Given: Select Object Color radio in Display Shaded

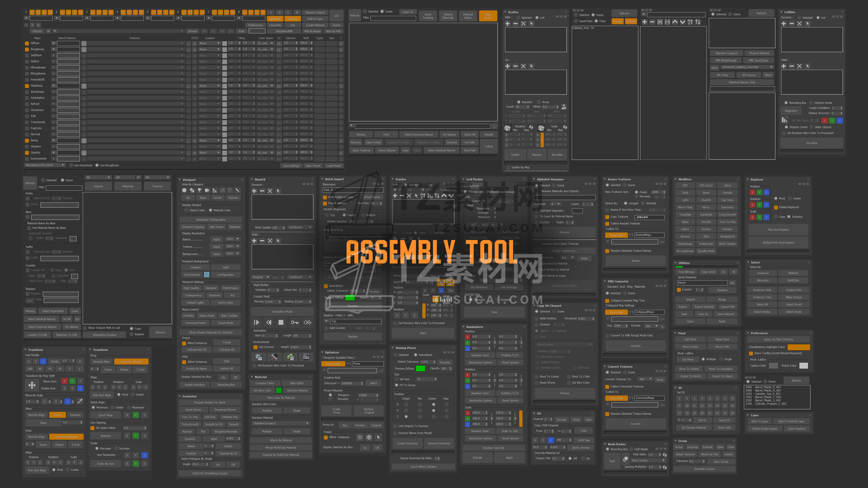Looking at the screenshot, I should coord(186,210).
